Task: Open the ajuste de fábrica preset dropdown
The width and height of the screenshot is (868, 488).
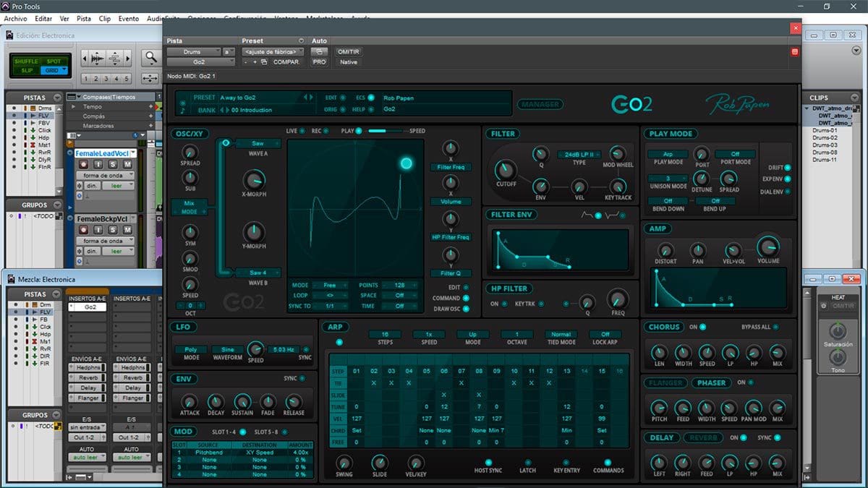Action: [274, 52]
